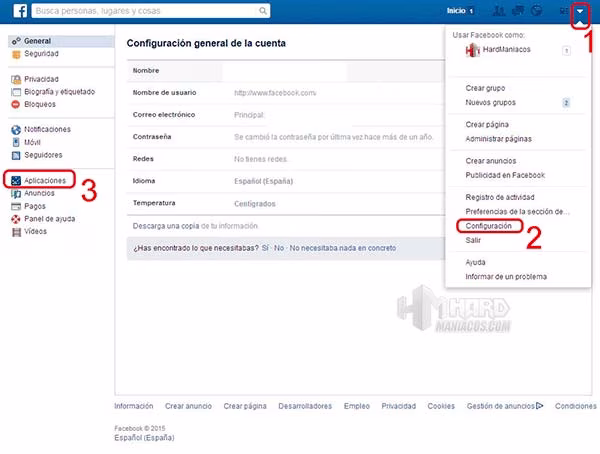Select Crear página in dropdown menu

[487, 124]
